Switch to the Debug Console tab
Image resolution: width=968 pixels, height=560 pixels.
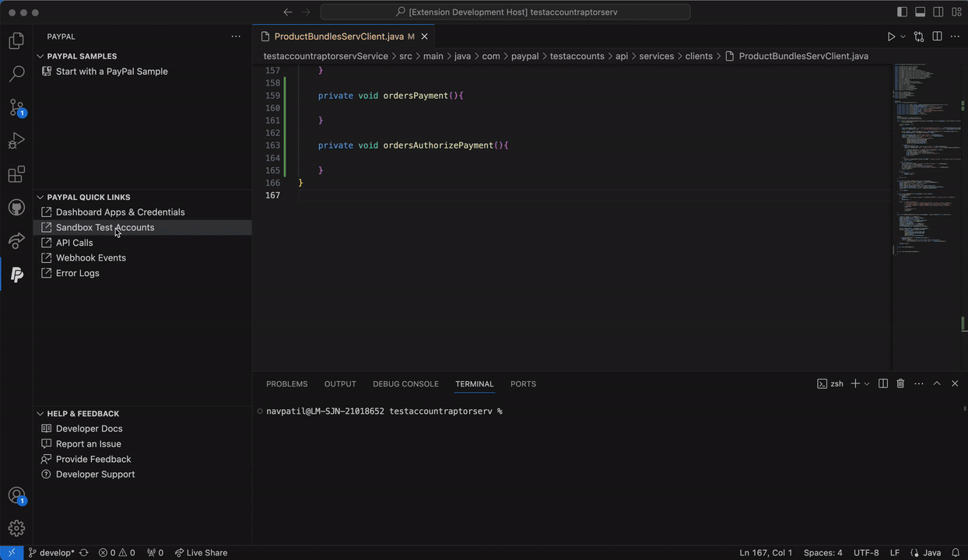(405, 384)
